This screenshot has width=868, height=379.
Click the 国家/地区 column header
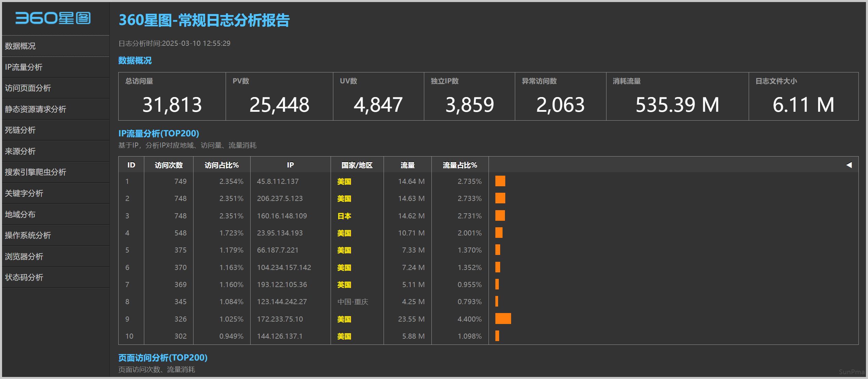357,165
